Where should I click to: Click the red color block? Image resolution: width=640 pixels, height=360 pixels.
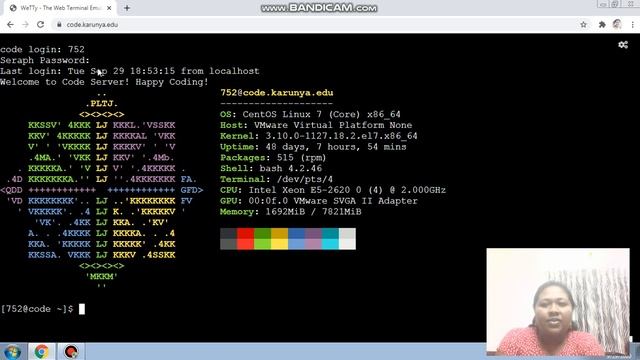[245, 239]
